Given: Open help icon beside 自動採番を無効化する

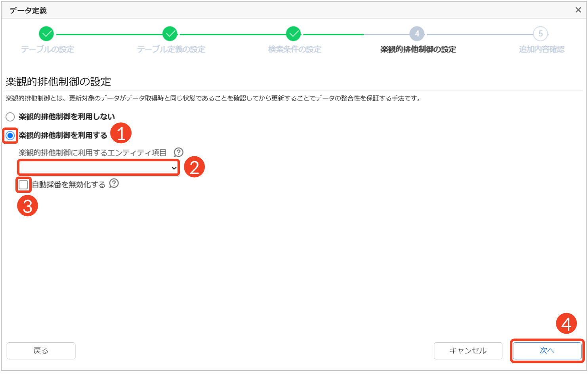Looking at the screenshot, I should 114,184.
